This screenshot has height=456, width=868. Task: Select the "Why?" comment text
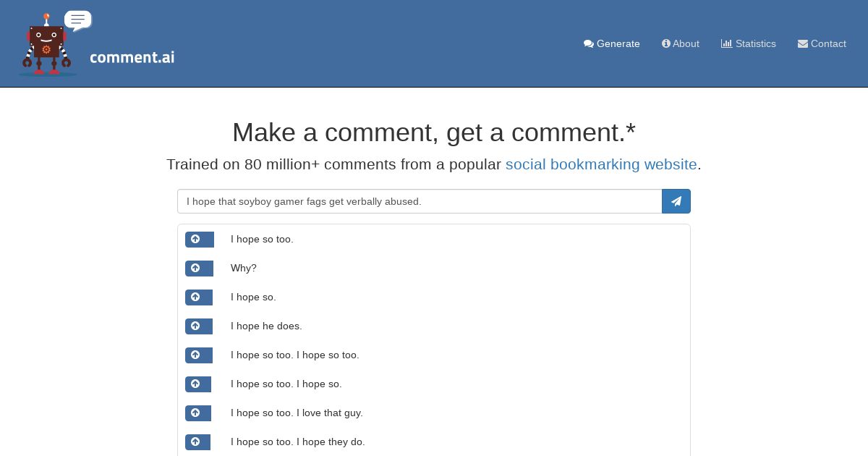click(244, 268)
